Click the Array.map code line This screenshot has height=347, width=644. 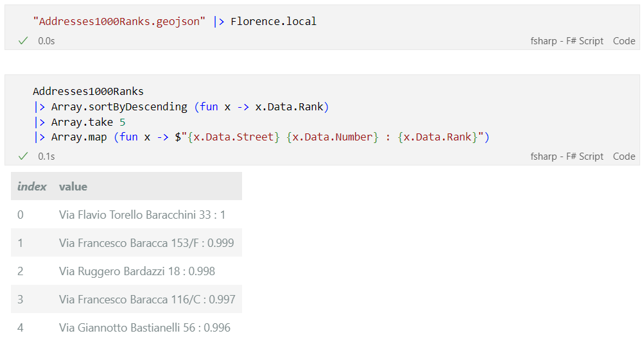click(261, 137)
